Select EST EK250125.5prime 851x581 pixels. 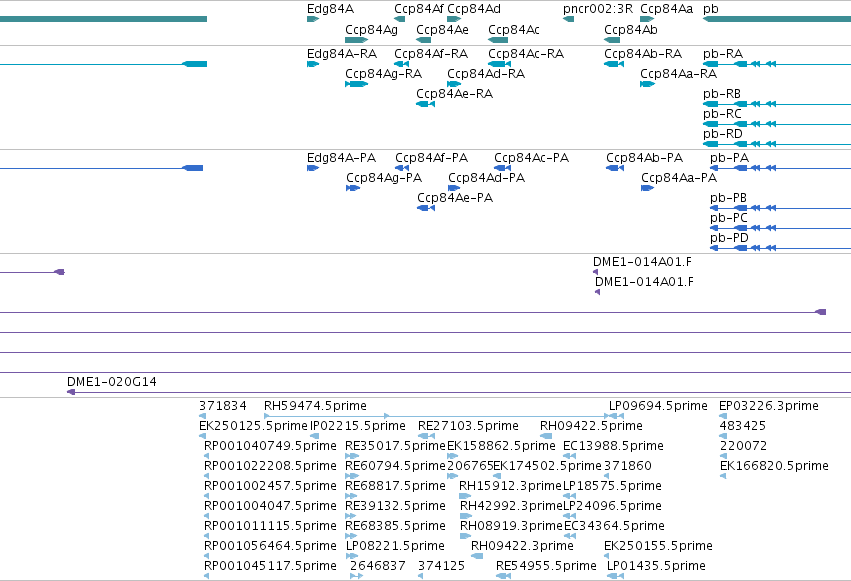click(x=253, y=426)
